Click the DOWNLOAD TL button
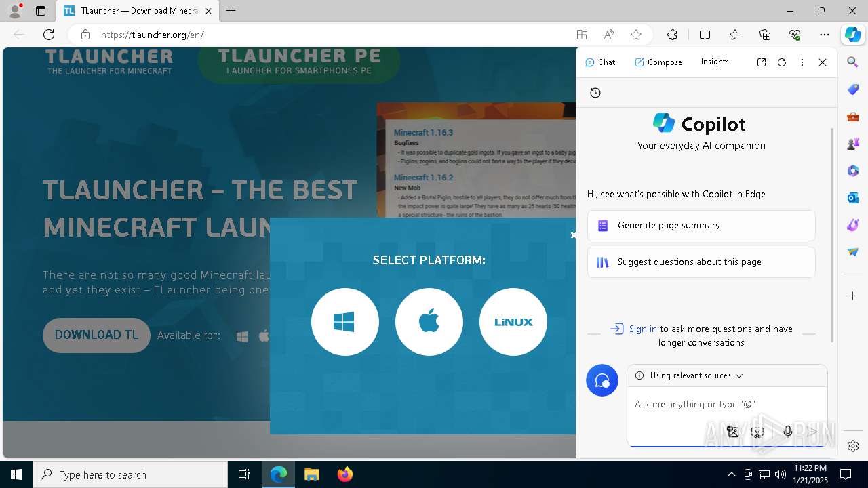This screenshot has height=488, width=868. (x=96, y=335)
